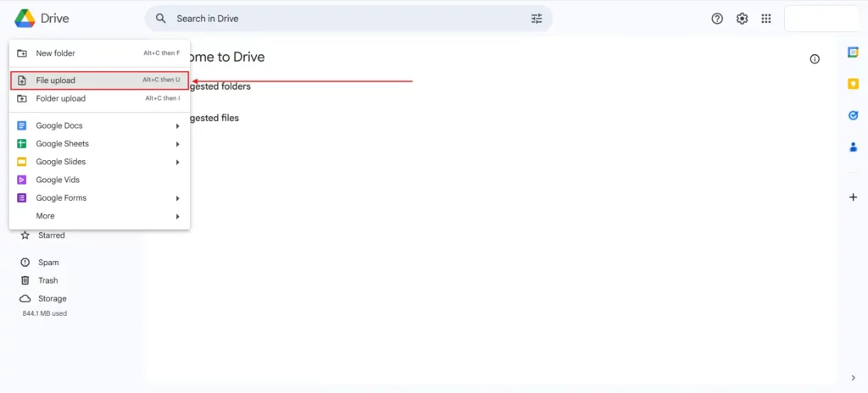Click the Google Drive logo
Image resolution: width=868 pixels, height=393 pixels.
(25, 18)
